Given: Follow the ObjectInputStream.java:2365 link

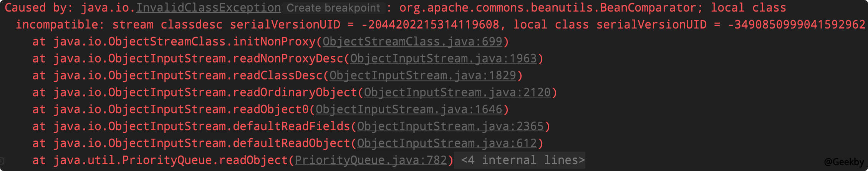Looking at the screenshot, I should pos(450,126).
